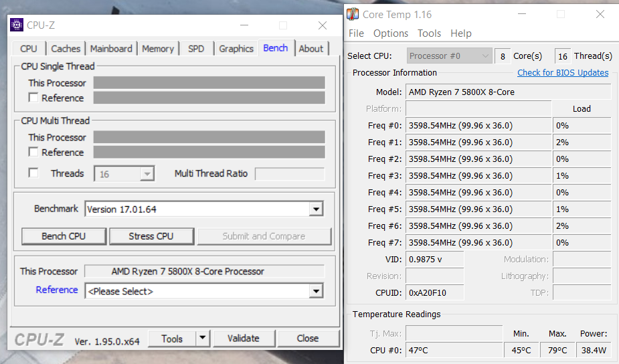
Task: Click the Submit and Compare button
Action: pyautogui.click(x=264, y=236)
